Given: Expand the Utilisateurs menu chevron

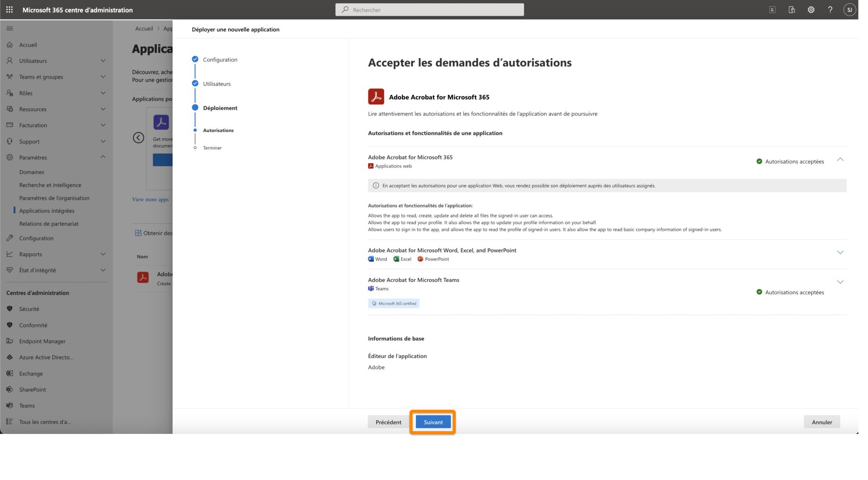Looking at the screenshot, I should [103, 61].
